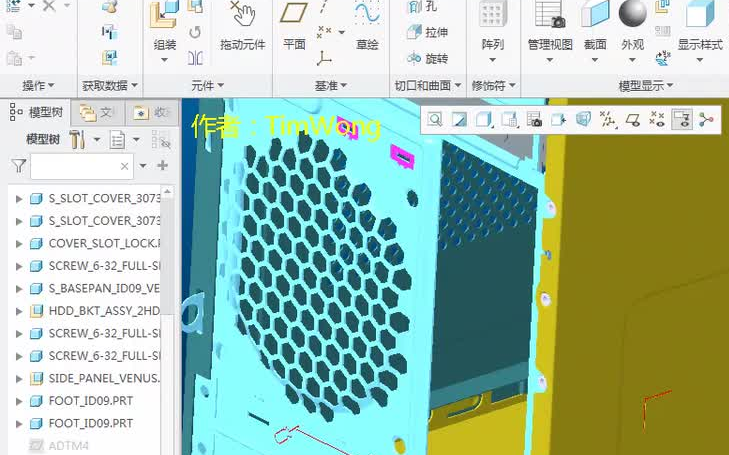
Task: Click the view manager camera icon in graphics toolbar
Action: coord(535,120)
